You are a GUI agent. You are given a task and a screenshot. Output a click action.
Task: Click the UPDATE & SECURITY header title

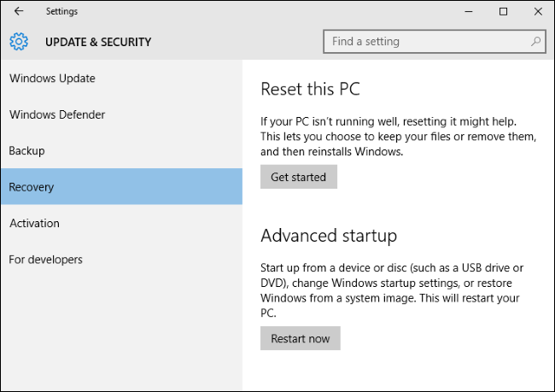(98, 42)
